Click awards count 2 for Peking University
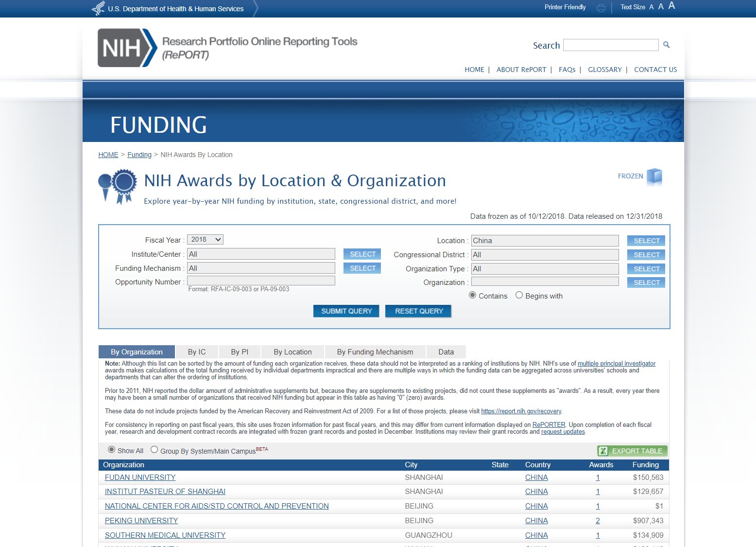This screenshot has width=756, height=547. (598, 521)
